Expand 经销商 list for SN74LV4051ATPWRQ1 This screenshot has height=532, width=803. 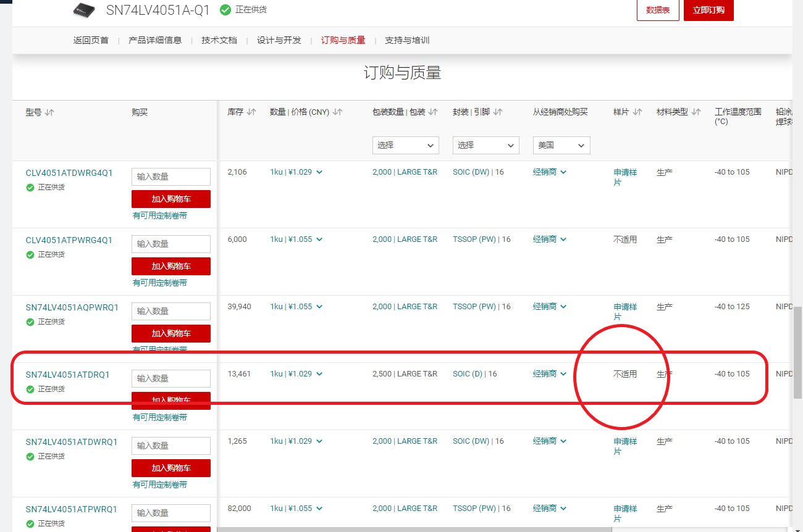coord(550,509)
